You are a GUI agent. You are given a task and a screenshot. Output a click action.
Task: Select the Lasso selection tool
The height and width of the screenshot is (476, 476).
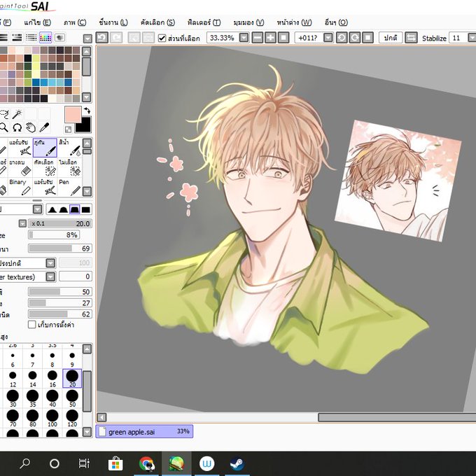point(4,114)
